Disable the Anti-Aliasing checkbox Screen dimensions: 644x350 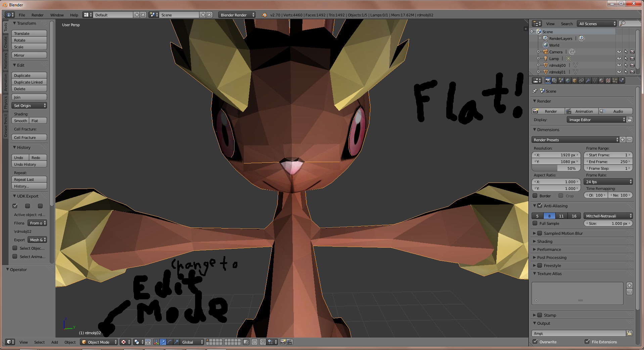540,206
